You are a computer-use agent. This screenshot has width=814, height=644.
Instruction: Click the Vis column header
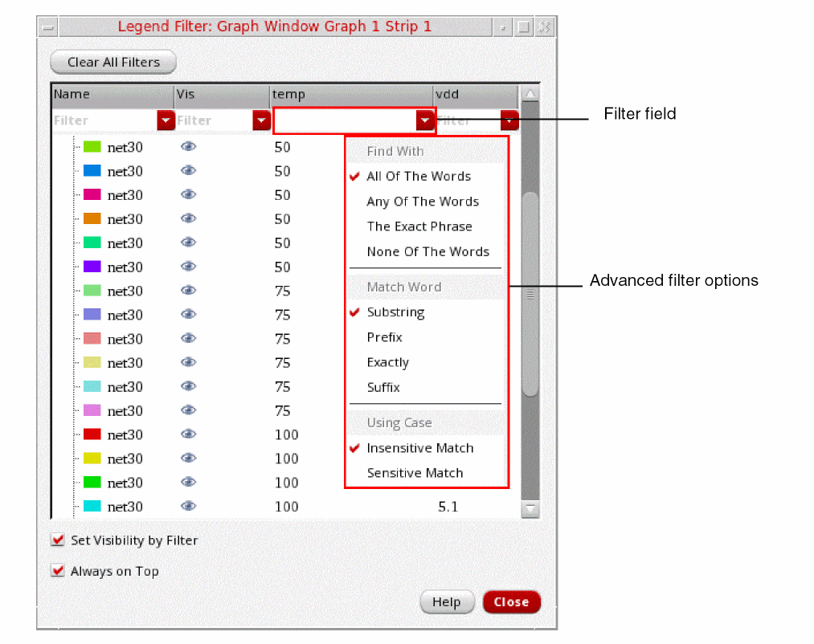(x=222, y=95)
